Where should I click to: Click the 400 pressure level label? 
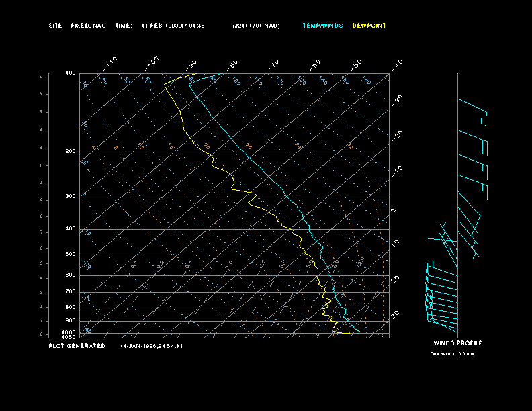pos(71,229)
